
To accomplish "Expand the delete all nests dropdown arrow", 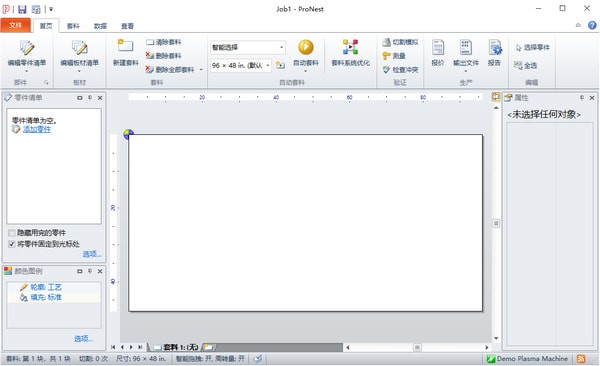I will (201, 70).
